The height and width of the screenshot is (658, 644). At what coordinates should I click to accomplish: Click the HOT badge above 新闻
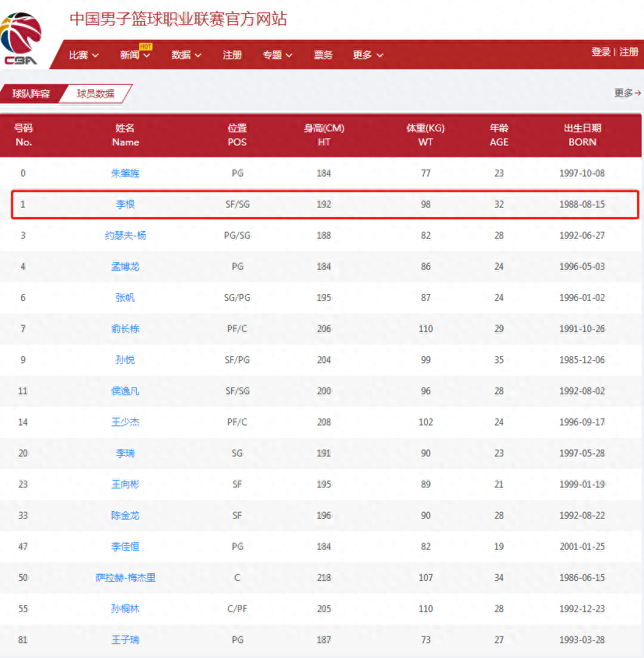pyautogui.click(x=145, y=46)
